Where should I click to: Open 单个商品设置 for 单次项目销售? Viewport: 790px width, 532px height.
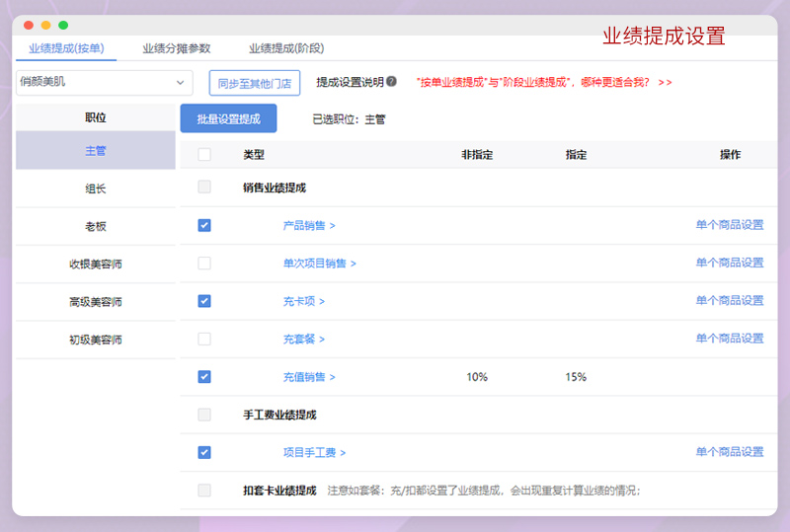pos(730,263)
